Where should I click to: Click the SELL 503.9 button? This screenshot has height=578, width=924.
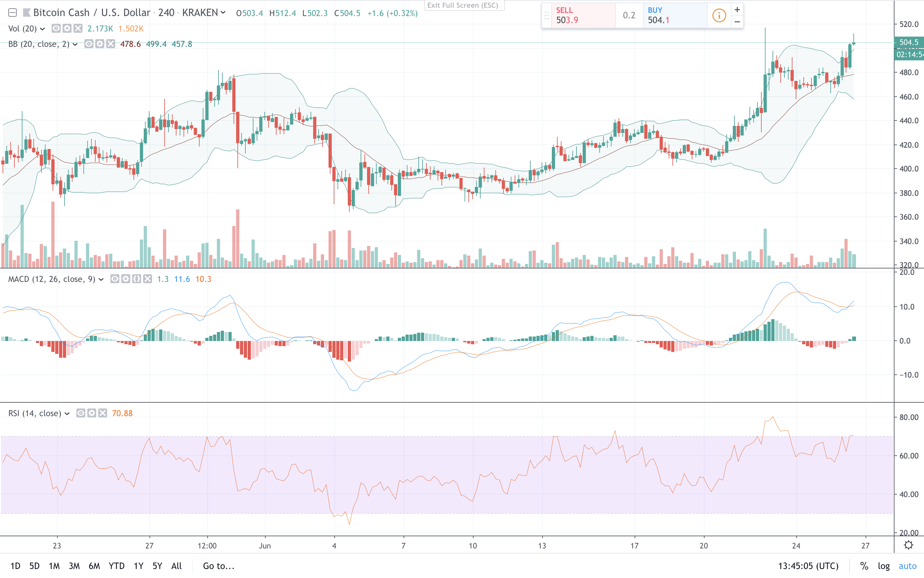(x=583, y=15)
